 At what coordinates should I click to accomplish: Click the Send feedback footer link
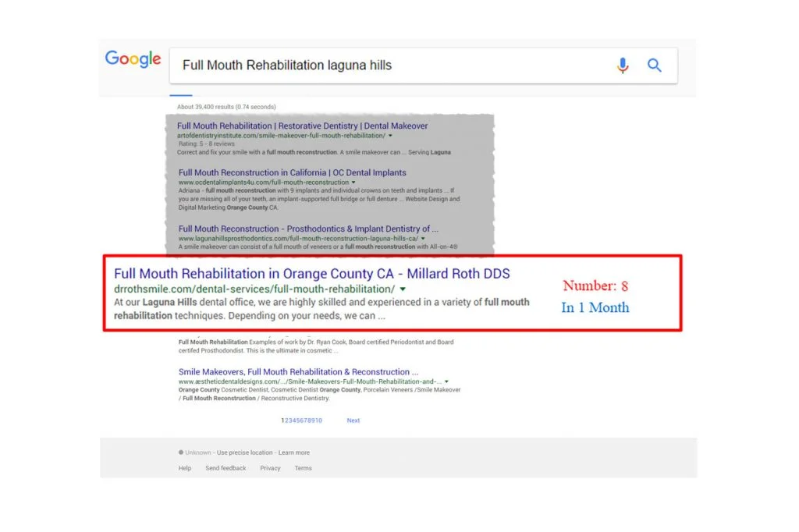pos(225,468)
